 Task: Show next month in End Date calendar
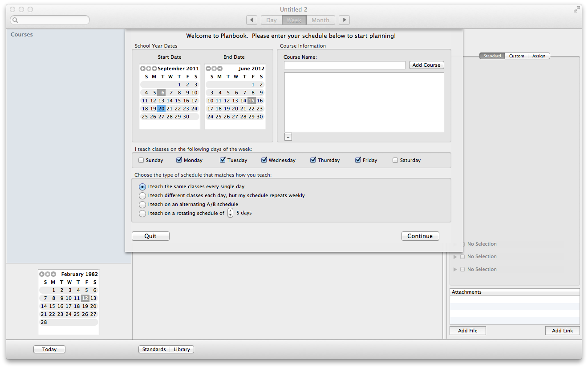click(219, 69)
